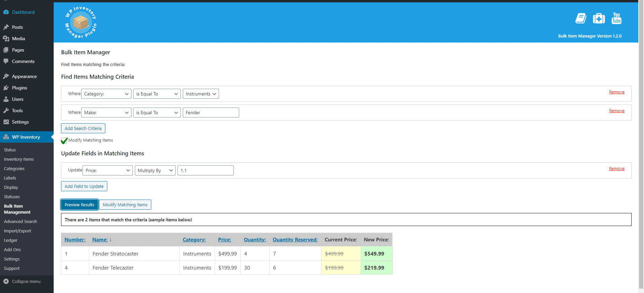
Task: Open Labels submenu item
Action: pos(10,178)
